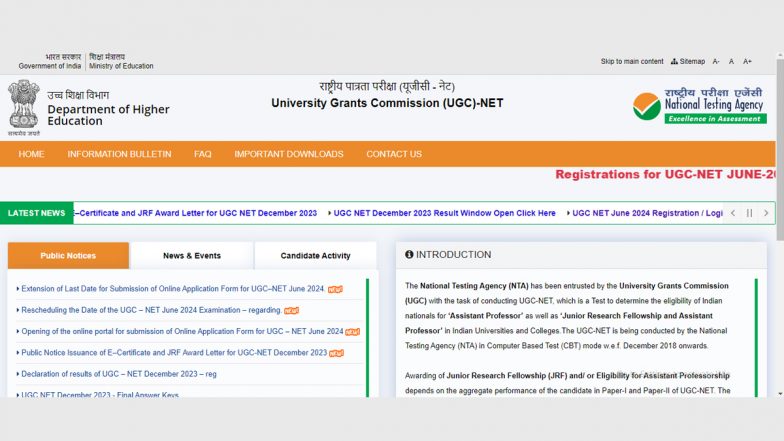Switch to the Candidate Activity tab
The width and height of the screenshot is (784, 441).
316,256
